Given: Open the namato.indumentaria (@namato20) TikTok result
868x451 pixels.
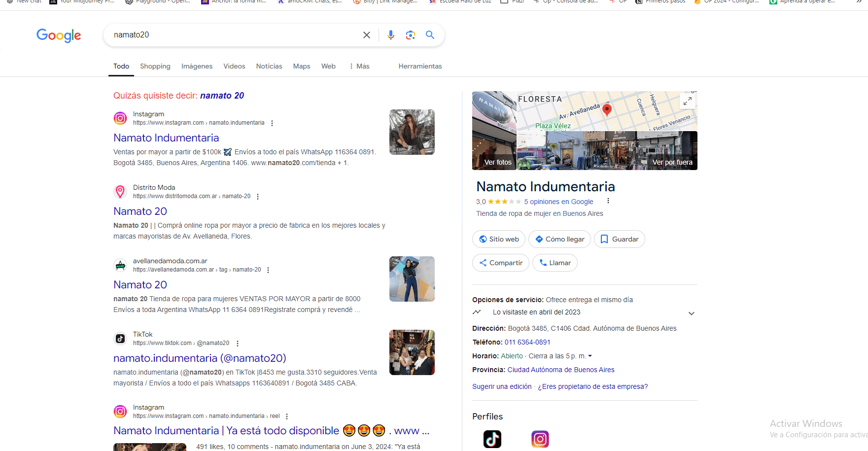Looking at the screenshot, I should coord(200,358).
